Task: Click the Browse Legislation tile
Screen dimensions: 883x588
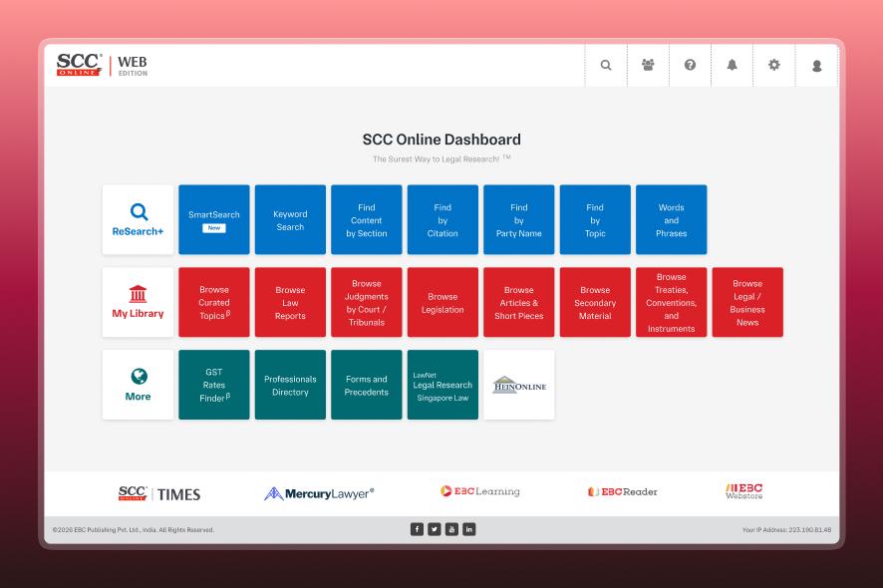Action: [x=442, y=303]
